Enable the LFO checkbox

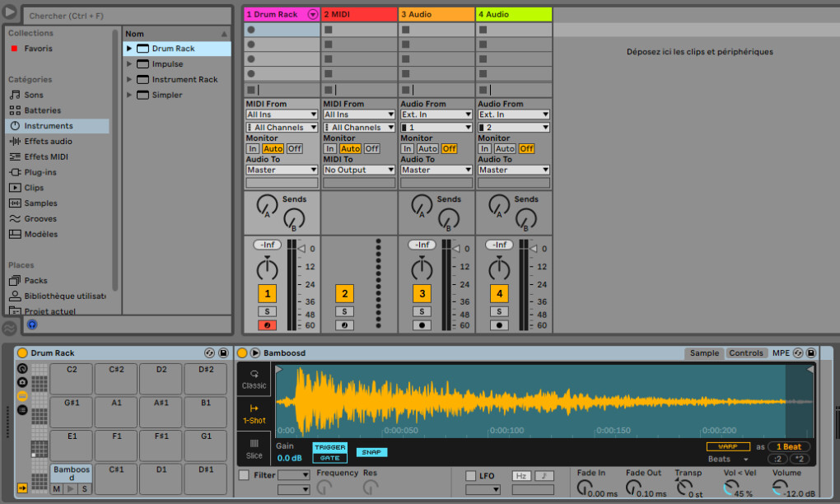tap(470, 476)
